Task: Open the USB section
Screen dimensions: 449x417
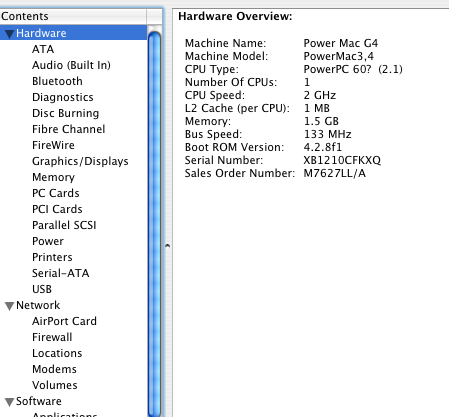Action: tap(42, 289)
